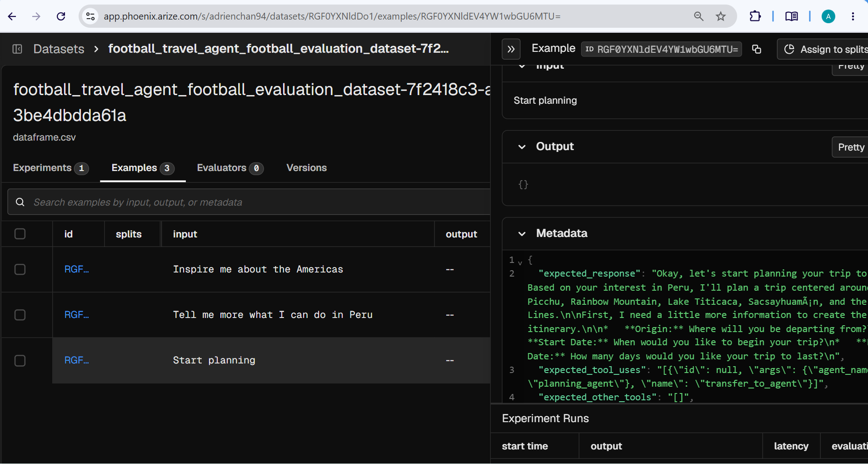Collapse the Output section chevron
868x464 pixels.
coord(522,147)
